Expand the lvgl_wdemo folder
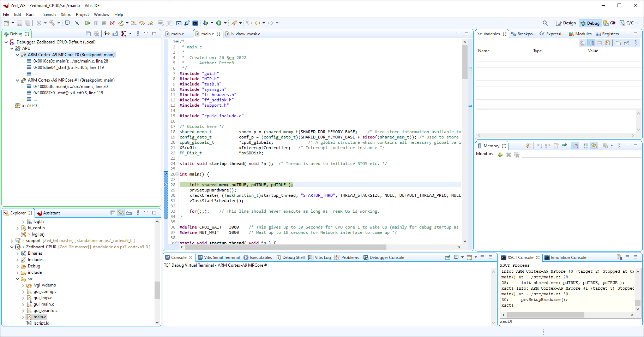The height and width of the screenshot is (337, 644). (23, 285)
